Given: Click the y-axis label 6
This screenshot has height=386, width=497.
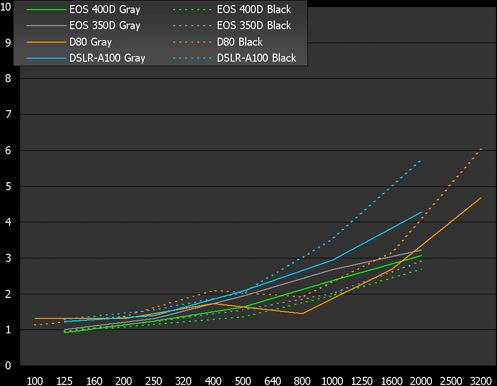Looking at the screenshot, I should 8,150.
